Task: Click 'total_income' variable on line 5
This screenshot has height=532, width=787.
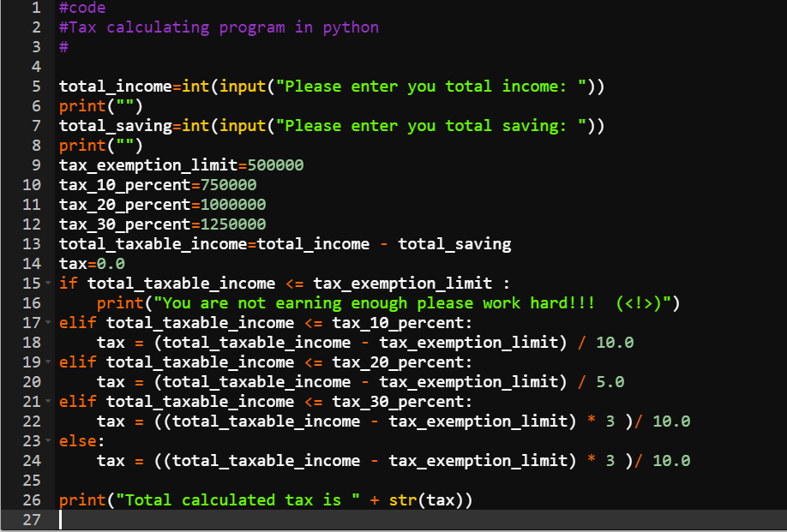Action: pyautogui.click(x=116, y=87)
